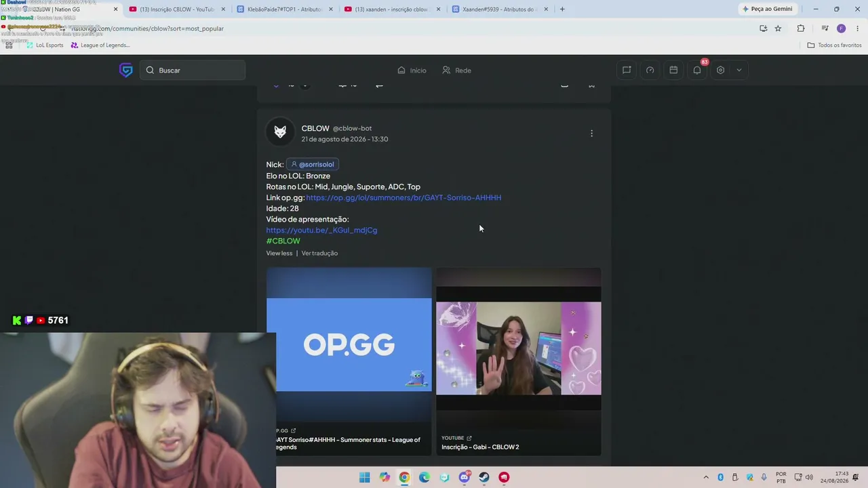Open Steam from the taskbar
The height and width of the screenshot is (488, 868).
484,477
